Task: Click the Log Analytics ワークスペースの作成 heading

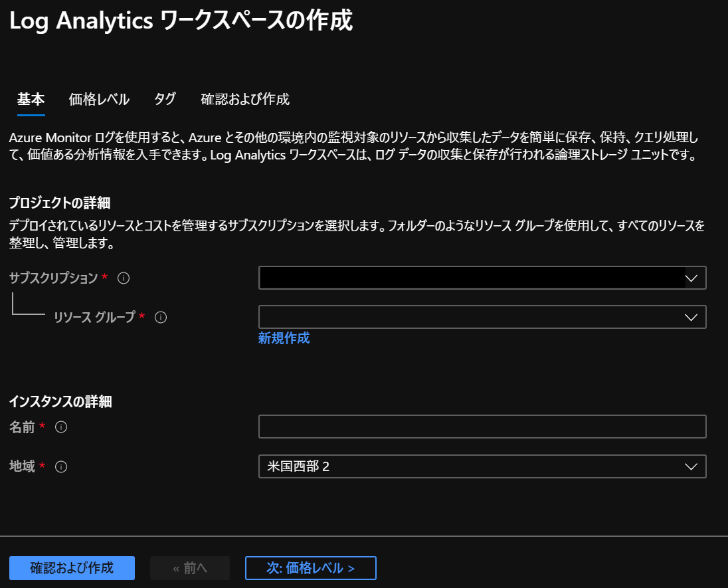Action: pyautogui.click(x=181, y=21)
